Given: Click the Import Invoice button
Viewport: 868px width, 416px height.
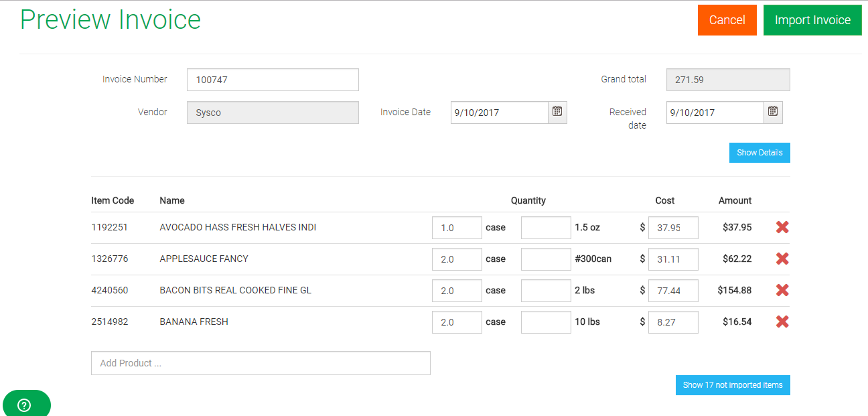Looking at the screenshot, I should 812,20.
